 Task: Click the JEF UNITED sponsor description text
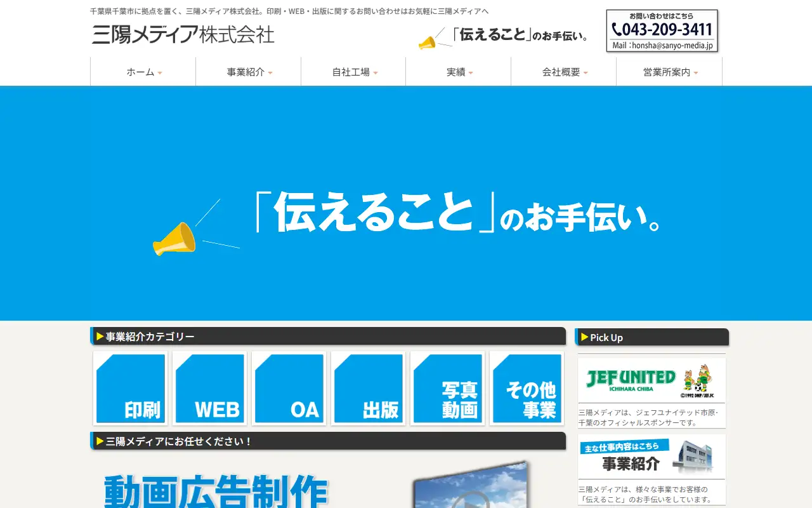pyautogui.click(x=649, y=417)
